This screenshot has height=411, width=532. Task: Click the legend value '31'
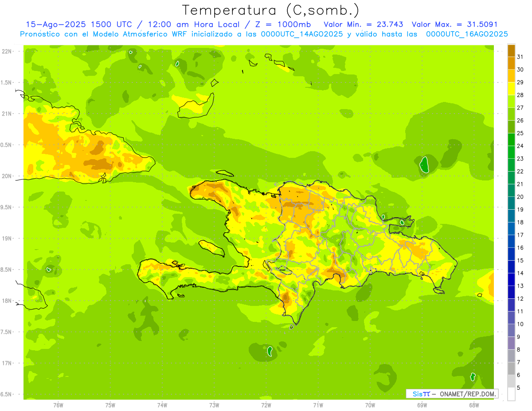[520, 57]
